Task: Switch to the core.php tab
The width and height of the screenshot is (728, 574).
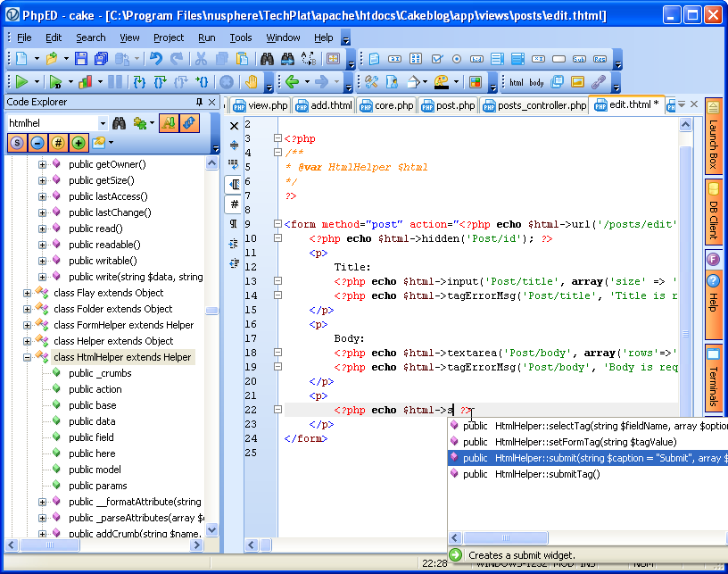Action: [387, 105]
